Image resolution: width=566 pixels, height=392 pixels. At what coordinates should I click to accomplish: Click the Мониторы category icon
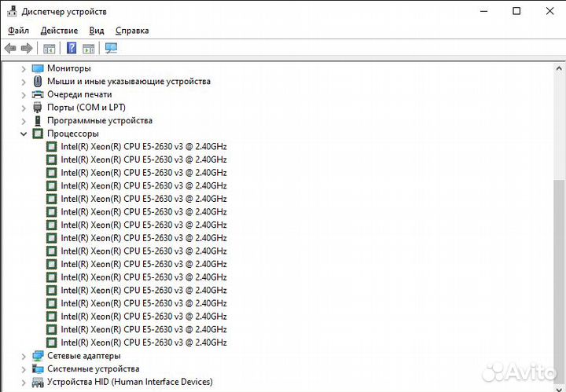38,68
